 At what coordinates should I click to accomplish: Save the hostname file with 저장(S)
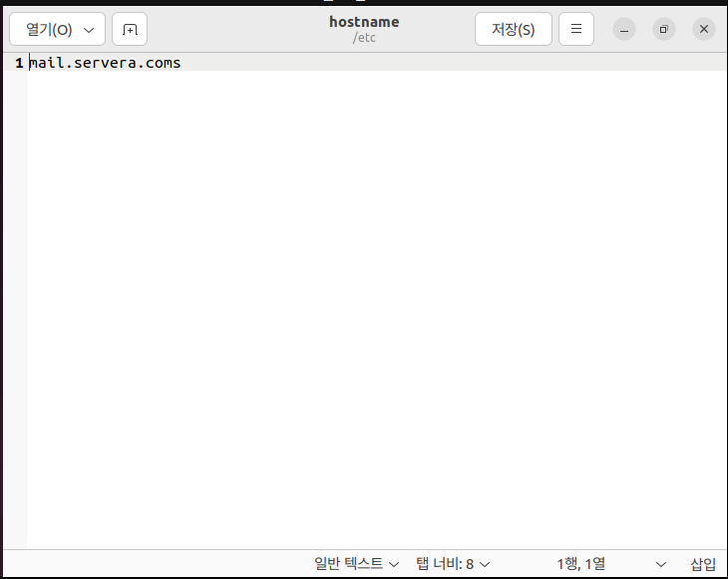[513, 29]
